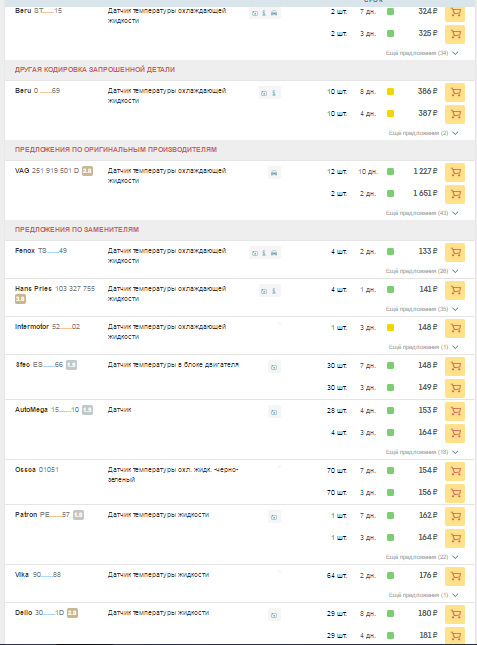The height and width of the screenshot is (645, 477).
Task: Open the photo icon for Beru ST…15
Action: 255,13
